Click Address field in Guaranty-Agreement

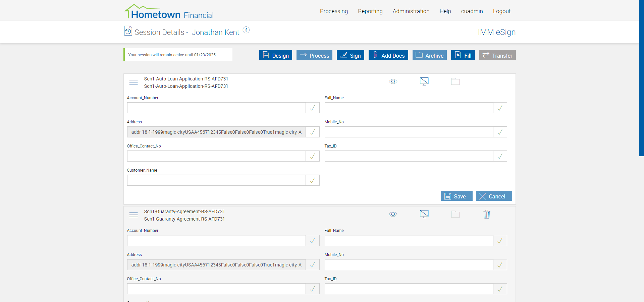[x=216, y=265]
